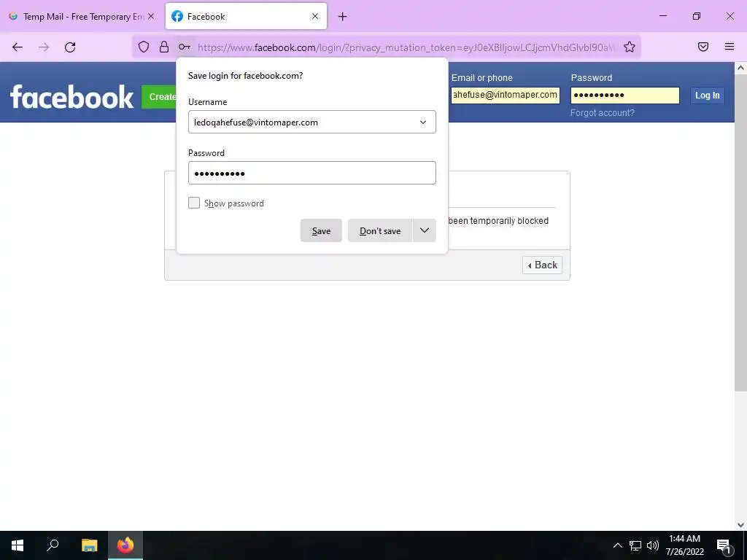The height and width of the screenshot is (560, 747).
Task: Click the vertical scrollbar thumb
Action: 740,233
